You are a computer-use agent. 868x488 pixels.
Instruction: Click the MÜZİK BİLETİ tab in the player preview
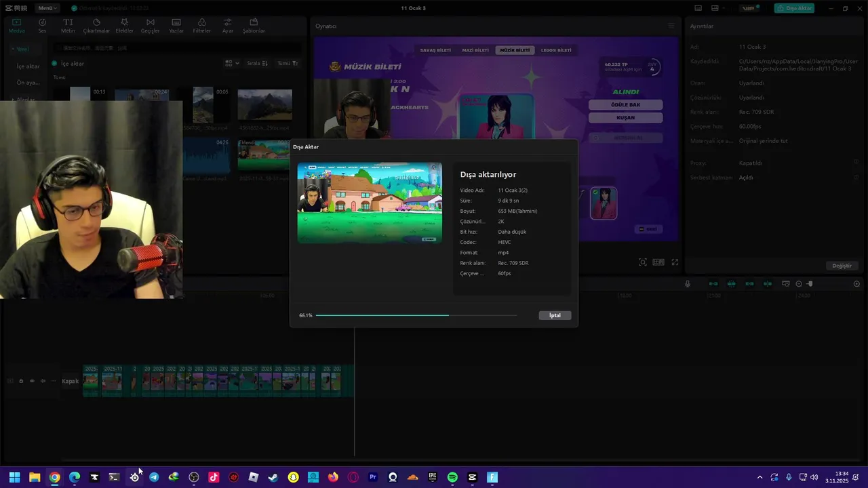point(515,50)
